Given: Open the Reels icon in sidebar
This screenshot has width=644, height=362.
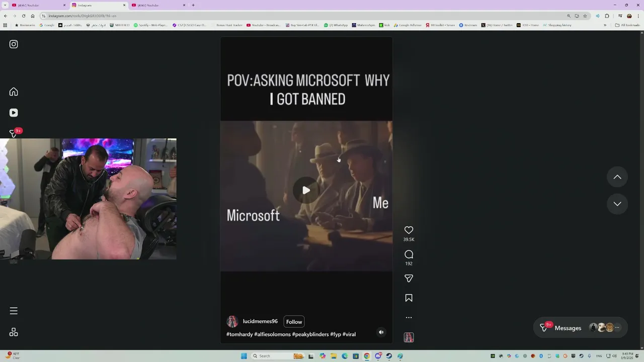Looking at the screenshot, I should (14, 113).
